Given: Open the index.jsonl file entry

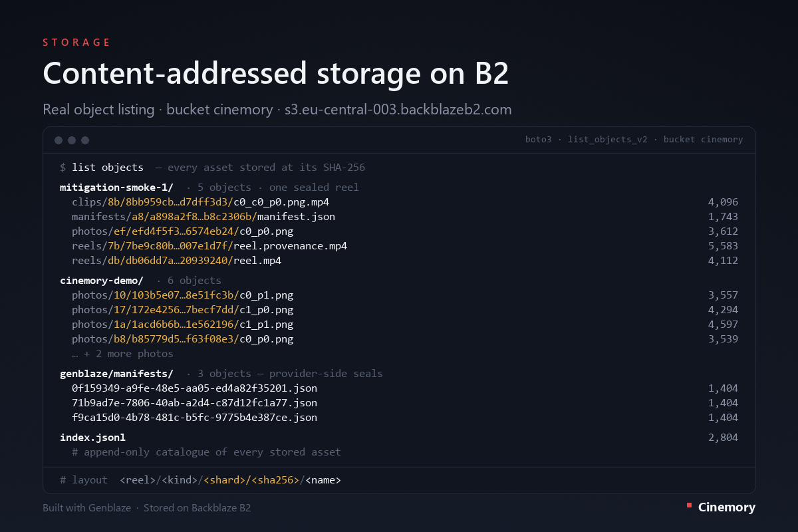Looking at the screenshot, I should click(x=92, y=438).
